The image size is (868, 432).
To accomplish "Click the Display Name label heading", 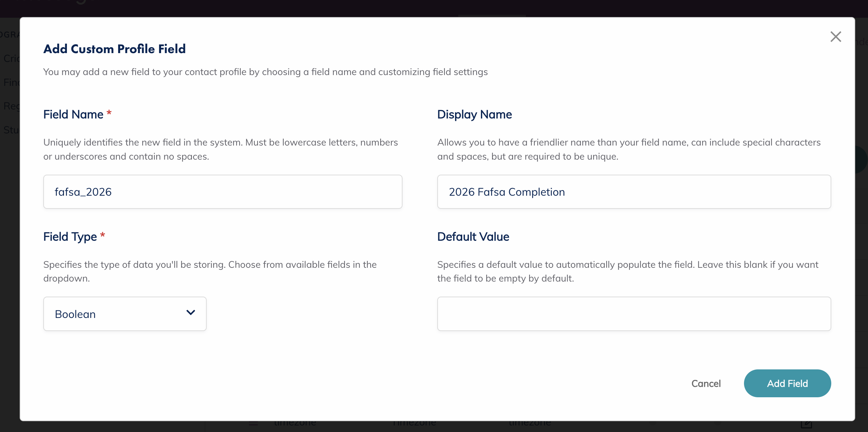I will click(x=474, y=114).
